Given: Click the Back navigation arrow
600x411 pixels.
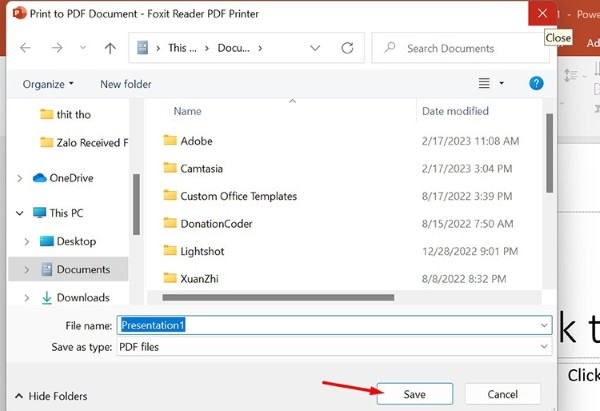Looking at the screenshot, I should click(x=25, y=48).
